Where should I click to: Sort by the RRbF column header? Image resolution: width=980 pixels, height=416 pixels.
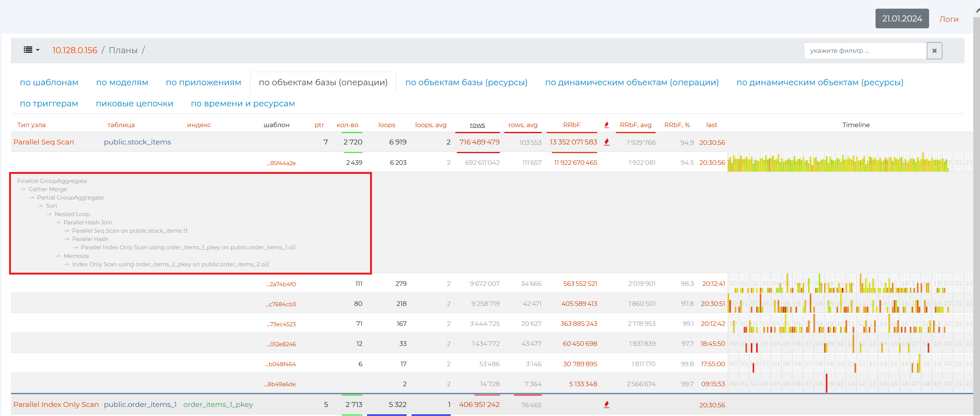[x=571, y=125]
